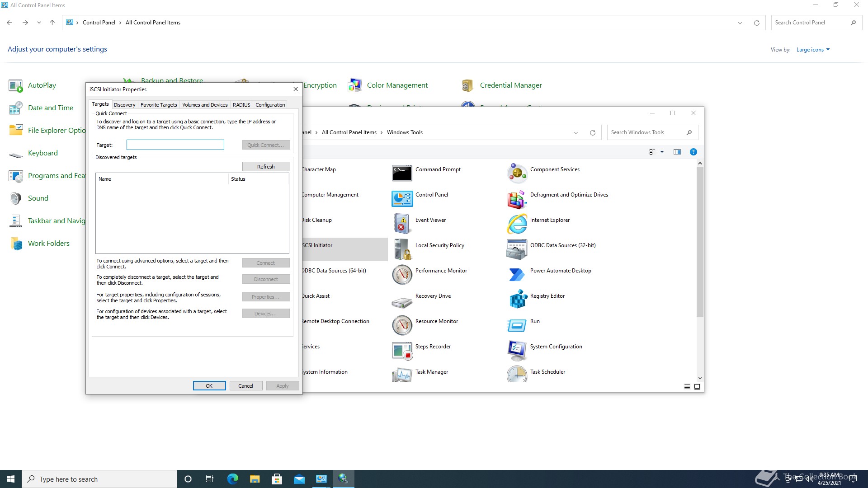Open Event Viewer icon
868x488 pixels.
tap(401, 224)
